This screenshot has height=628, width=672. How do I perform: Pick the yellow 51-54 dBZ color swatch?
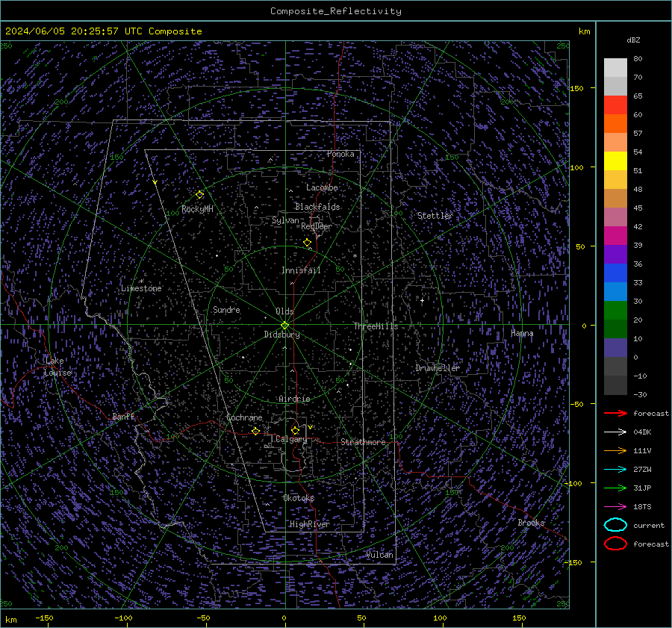[615, 161]
